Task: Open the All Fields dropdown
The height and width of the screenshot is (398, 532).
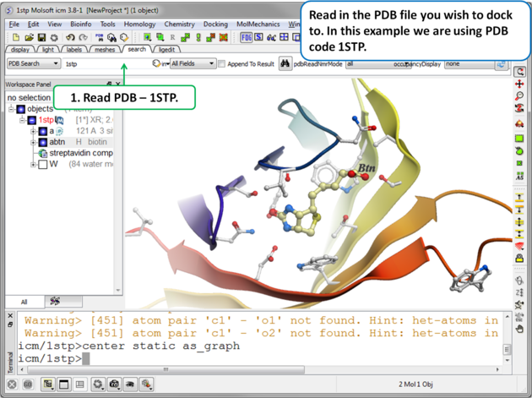Action: (x=192, y=63)
